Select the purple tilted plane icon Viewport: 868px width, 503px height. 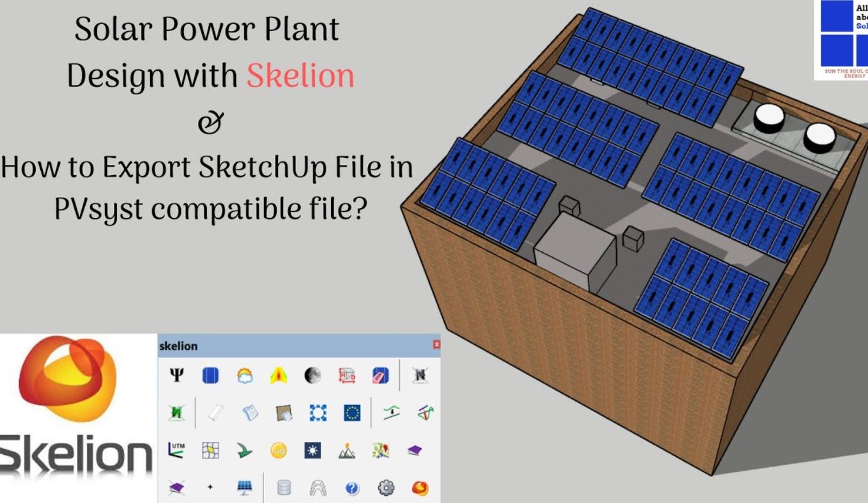point(415,450)
